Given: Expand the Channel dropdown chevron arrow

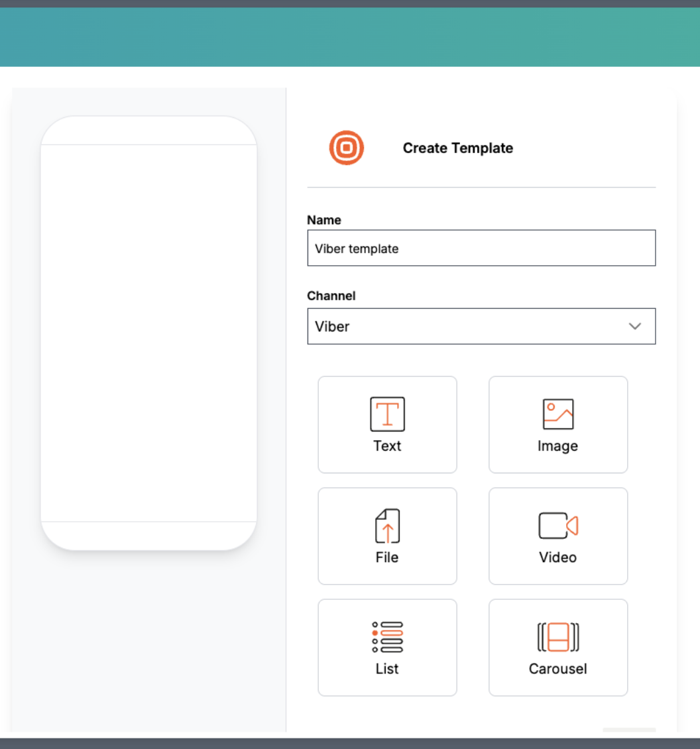Looking at the screenshot, I should tap(634, 326).
